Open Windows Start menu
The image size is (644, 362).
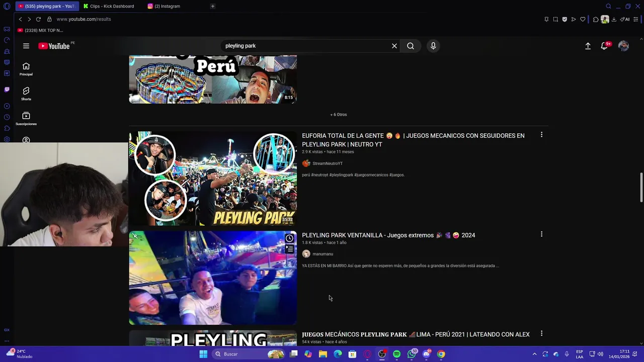point(203,354)
